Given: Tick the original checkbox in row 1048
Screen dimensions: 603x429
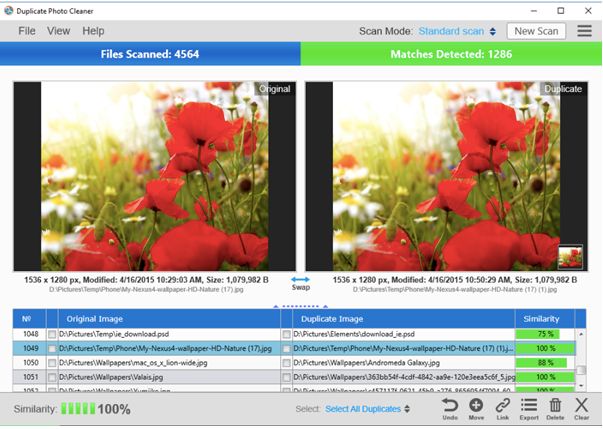Looking at the screenshot, I should pyautogui.click(x=52, y=334).
